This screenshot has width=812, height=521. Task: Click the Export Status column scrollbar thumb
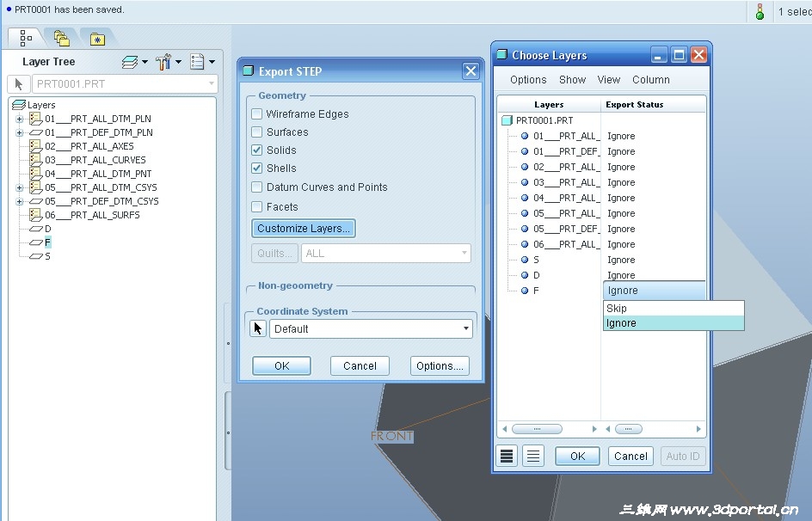(629, 429)
